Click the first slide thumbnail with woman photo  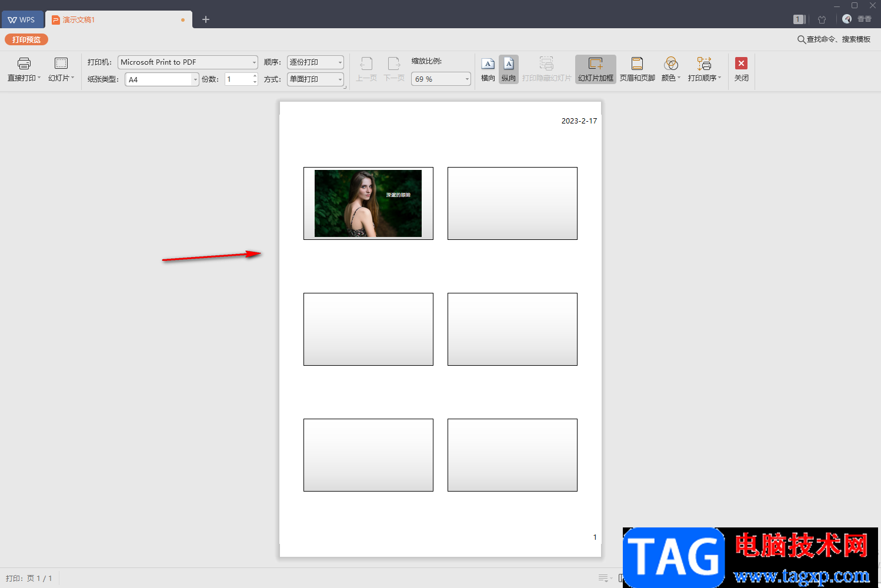(x=368, y=203)
